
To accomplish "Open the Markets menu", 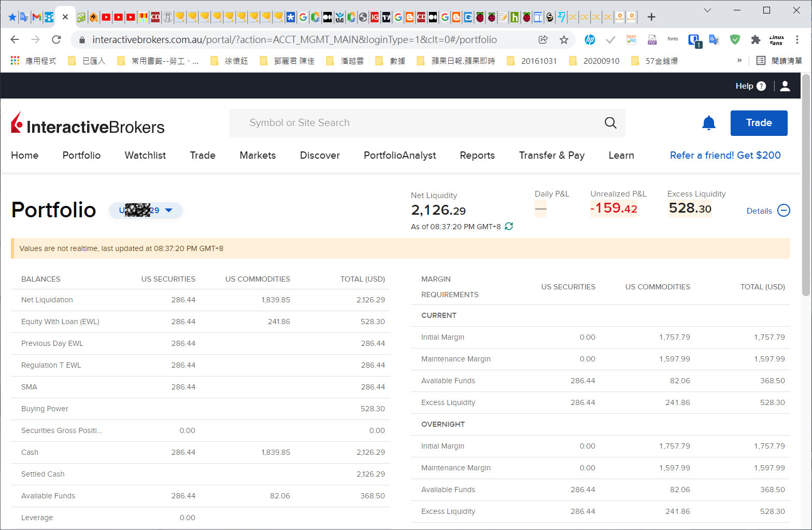I will pyautogui.click(x=258, y=156).
